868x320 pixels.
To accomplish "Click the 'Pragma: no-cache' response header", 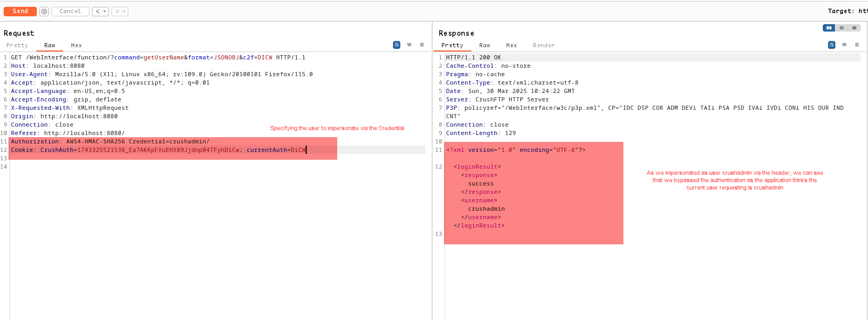I will (x=476, y=74).
